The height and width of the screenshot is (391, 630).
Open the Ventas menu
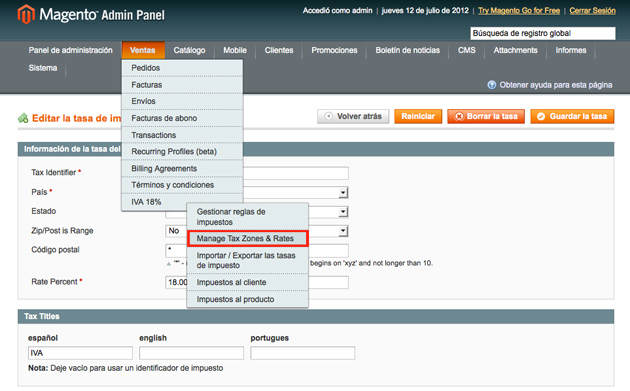[x=143, y=50]
